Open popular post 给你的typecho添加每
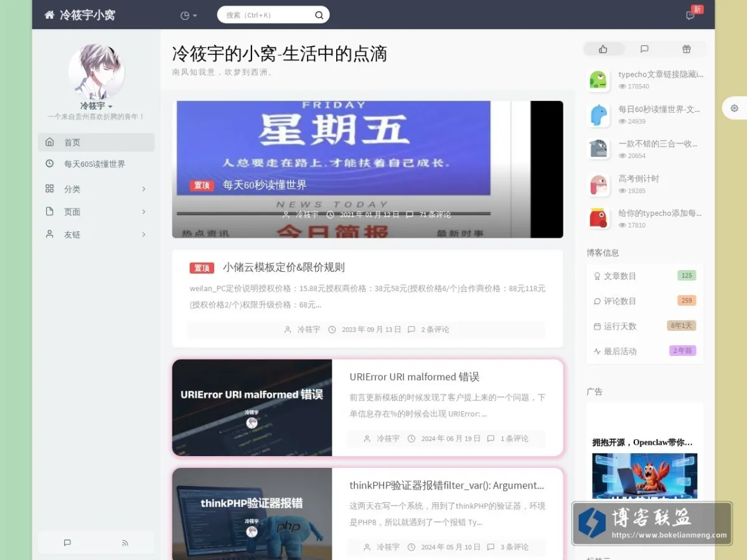This screenshot has height=560, width=747. tap(660, 213)
